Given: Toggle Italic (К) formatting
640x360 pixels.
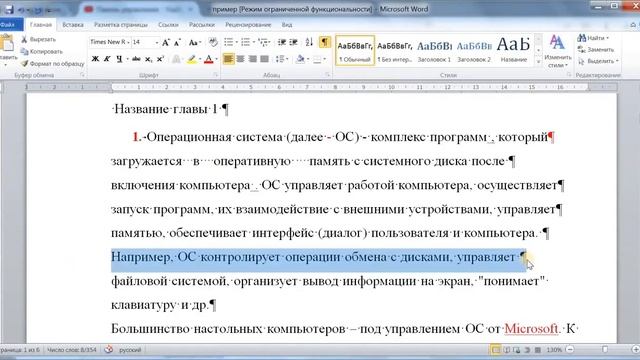Looking at the screenshot, I should pos(107,59).
